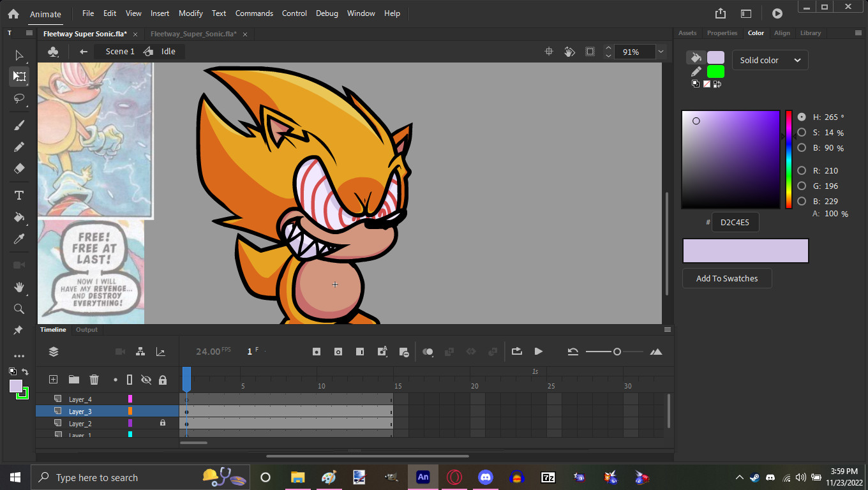This screenshot has height=490, width=868.
Task: Reset to default black and white colors
Action: coord(13,371)
